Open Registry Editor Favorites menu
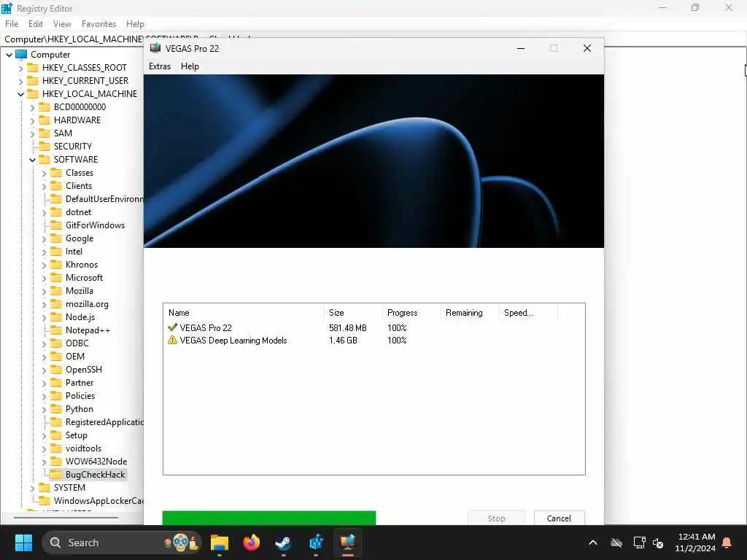 pos(98,24)
